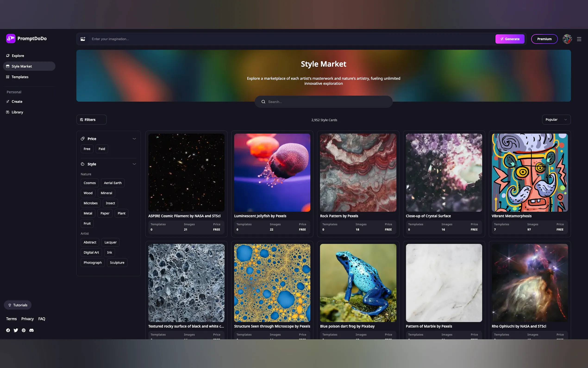This screenshot has width=588, height=368.
Task: Click the PromptDoDo logo icon
Action: tap(11, 38)
